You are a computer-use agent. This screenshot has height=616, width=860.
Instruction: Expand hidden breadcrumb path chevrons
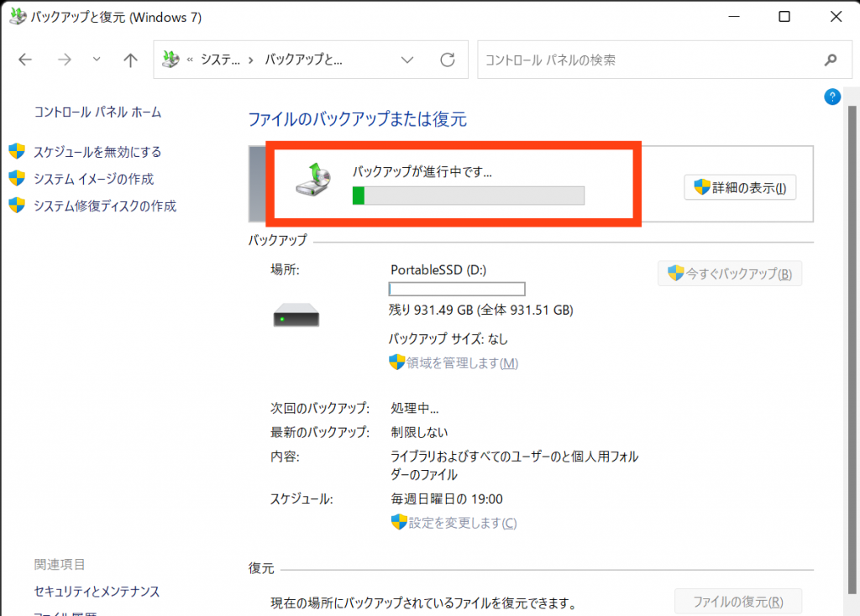pos(191,60)
